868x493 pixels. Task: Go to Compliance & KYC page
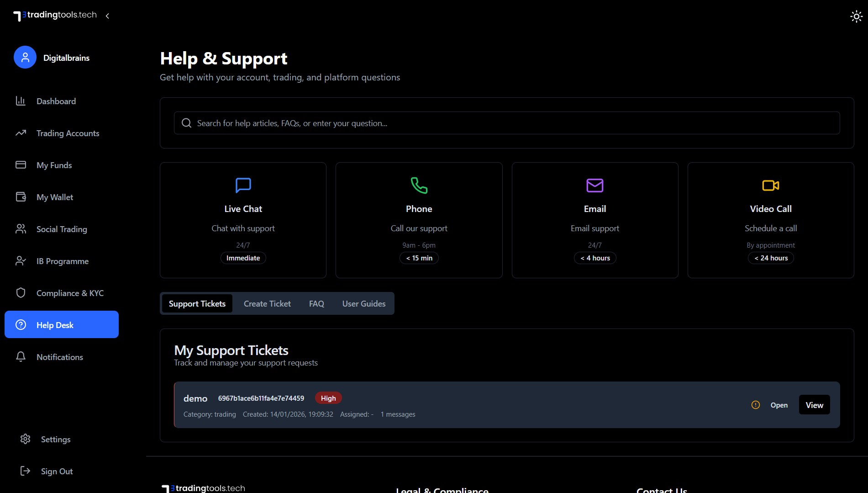(x=70, y=293)
